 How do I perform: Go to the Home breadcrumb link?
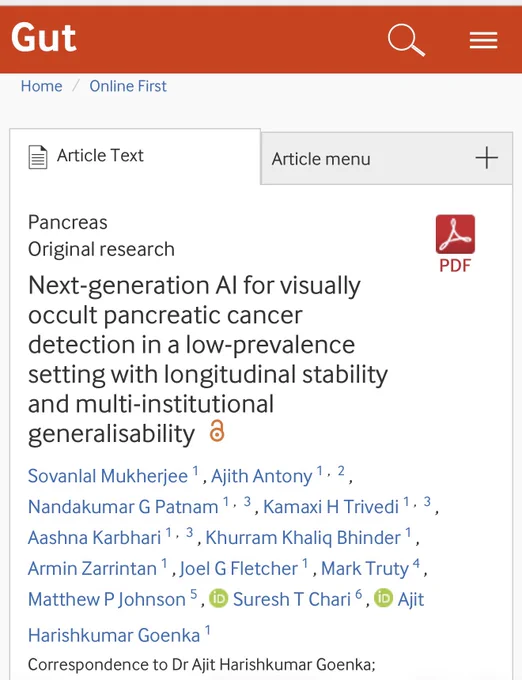pos(42,86)
